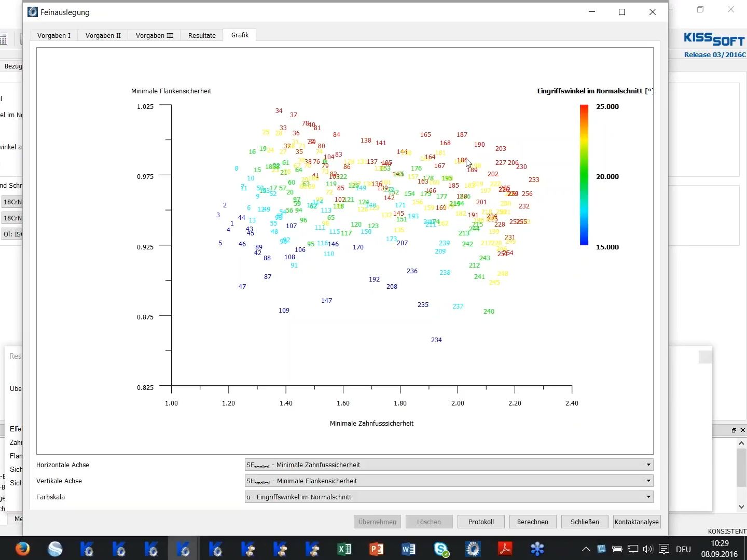Click the Eingriffswinkel im Normalschnitt legend title
This screenshot has height=560, width=747.
point(595,91)
